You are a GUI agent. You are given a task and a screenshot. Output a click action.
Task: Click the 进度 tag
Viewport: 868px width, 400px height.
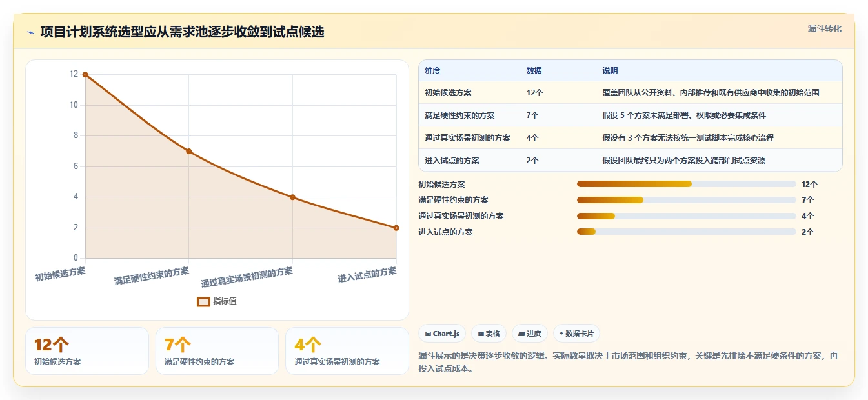529,334
